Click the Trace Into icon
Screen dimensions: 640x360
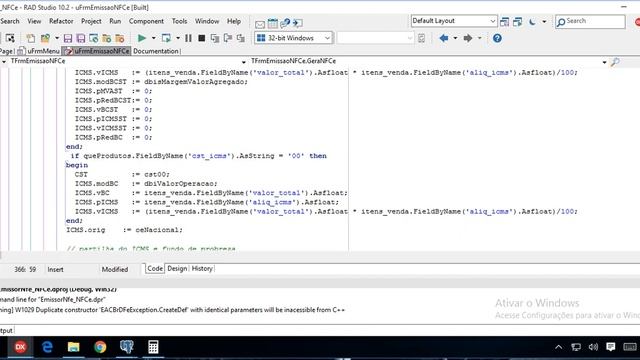tap(215, 38)
